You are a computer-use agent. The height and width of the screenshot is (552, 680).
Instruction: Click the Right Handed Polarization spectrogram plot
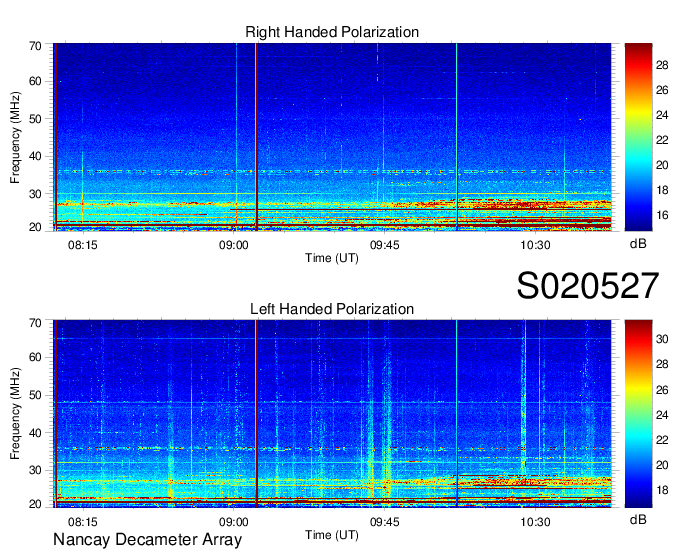(x=332, y=137)
